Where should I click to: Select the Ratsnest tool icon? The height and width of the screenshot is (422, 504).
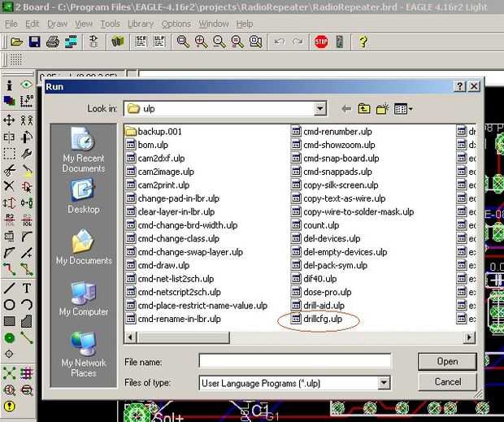(9, 373)
